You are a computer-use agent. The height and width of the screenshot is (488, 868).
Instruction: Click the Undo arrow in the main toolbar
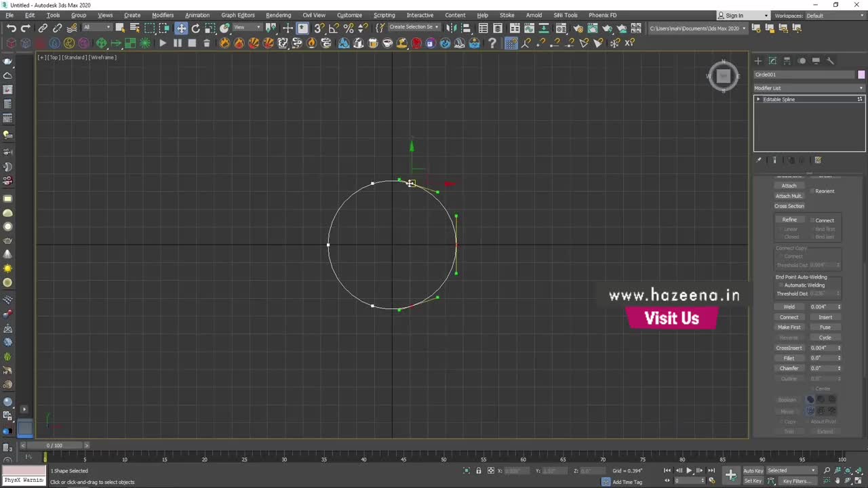click(x=12, y=28)
